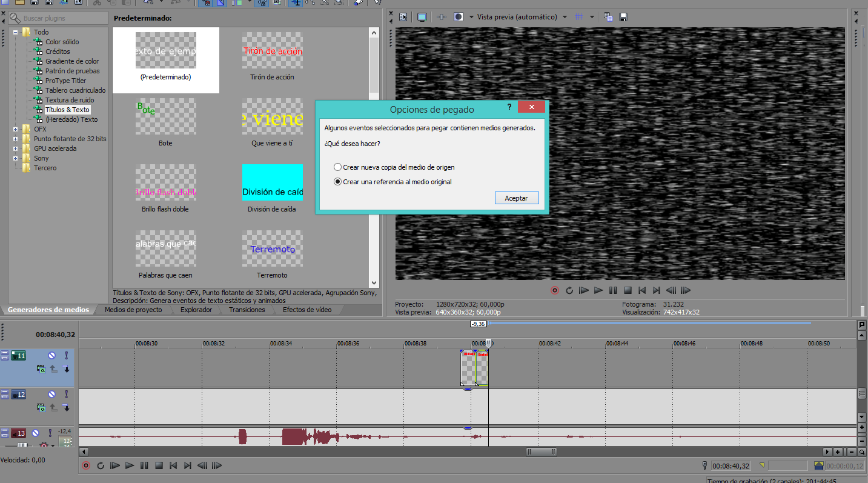The image size is (868, 483).
Task: Solo video track 12
Action: [66, 395]
